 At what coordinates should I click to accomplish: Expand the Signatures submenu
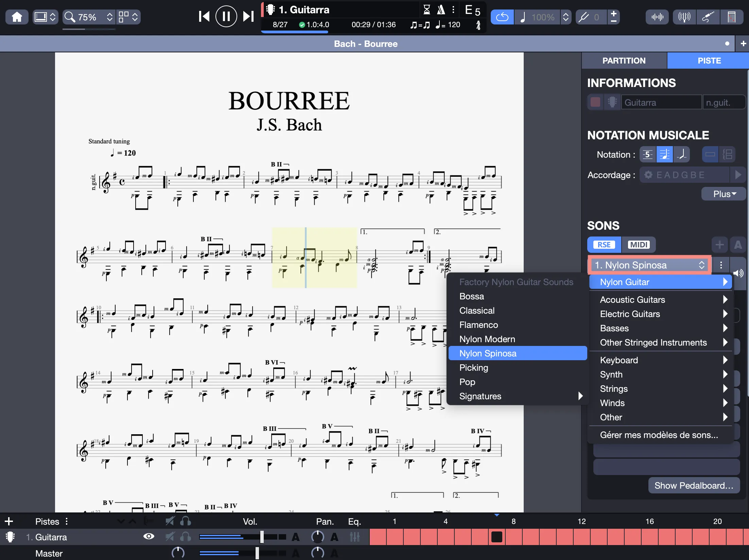click(x=518, y=396)
